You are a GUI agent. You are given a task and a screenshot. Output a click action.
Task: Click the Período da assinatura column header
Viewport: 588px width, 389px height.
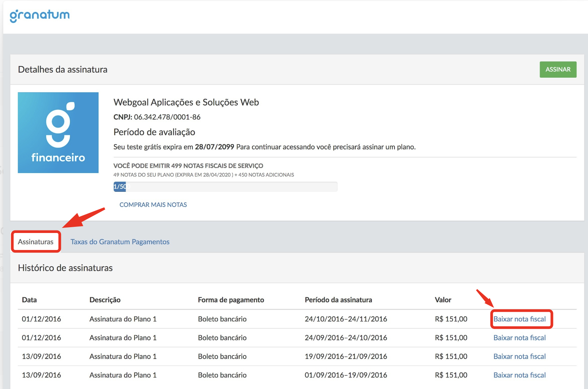338,300
